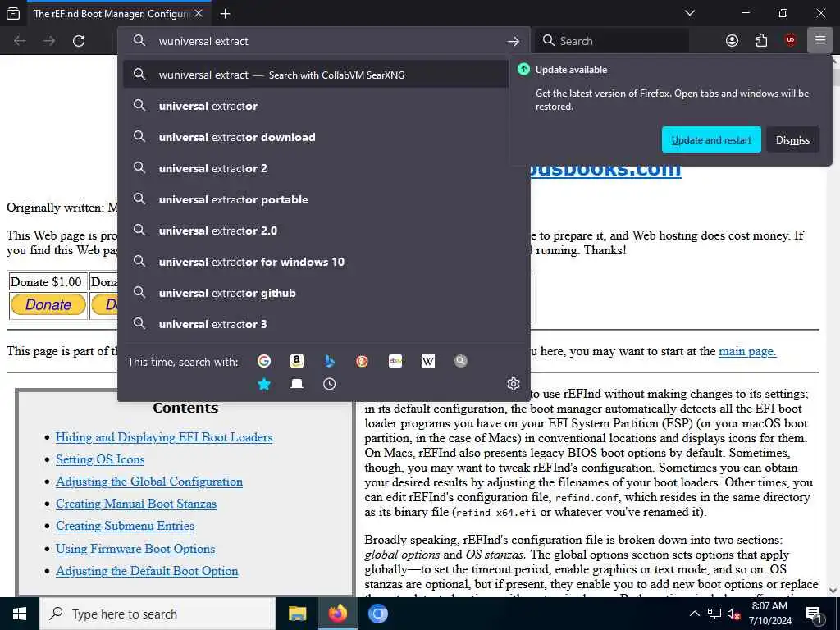Open the blue circular browser taskbar icon
The width and height of the screenshot is (840, 630).
(377, 614)
